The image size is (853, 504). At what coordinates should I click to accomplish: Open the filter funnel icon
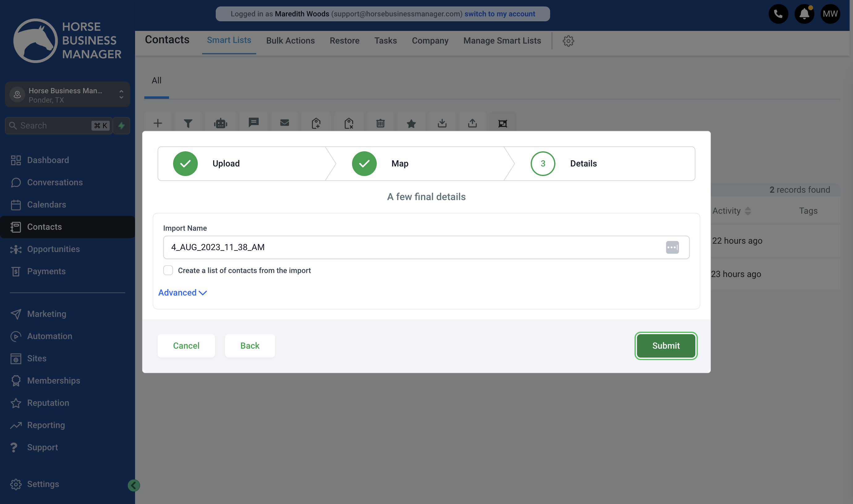[188, 123]
